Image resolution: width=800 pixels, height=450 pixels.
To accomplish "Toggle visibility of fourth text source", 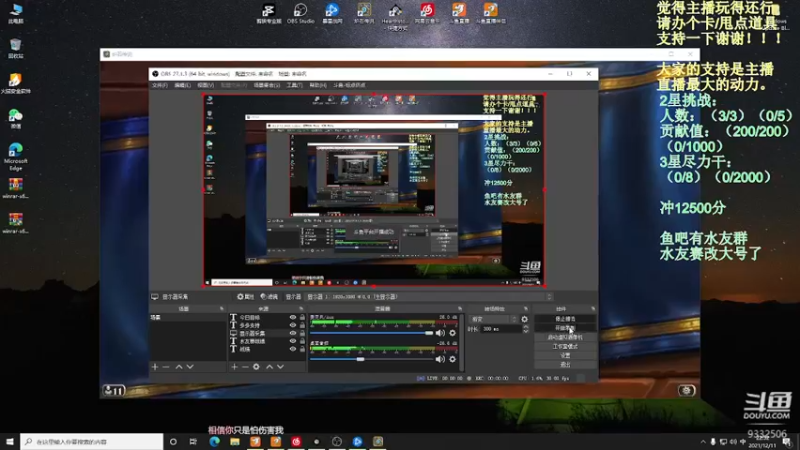I will click(x=293, y=341).
